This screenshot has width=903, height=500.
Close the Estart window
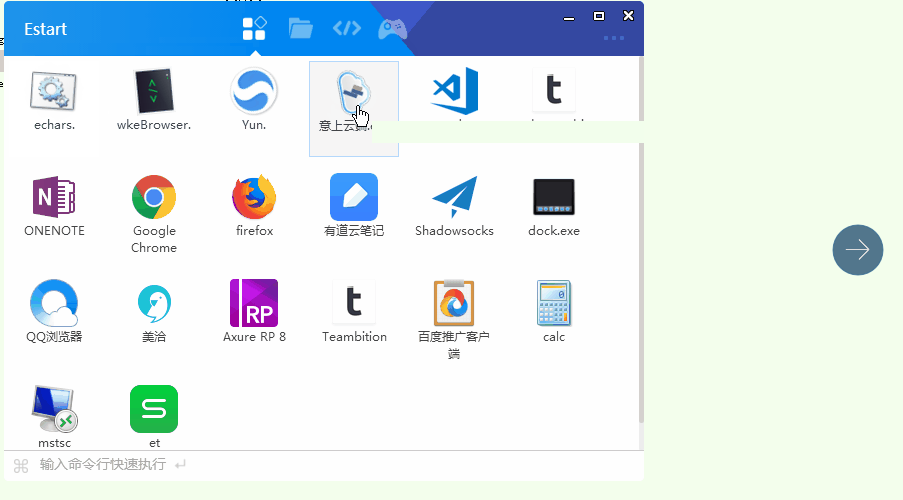click(628, 16)
